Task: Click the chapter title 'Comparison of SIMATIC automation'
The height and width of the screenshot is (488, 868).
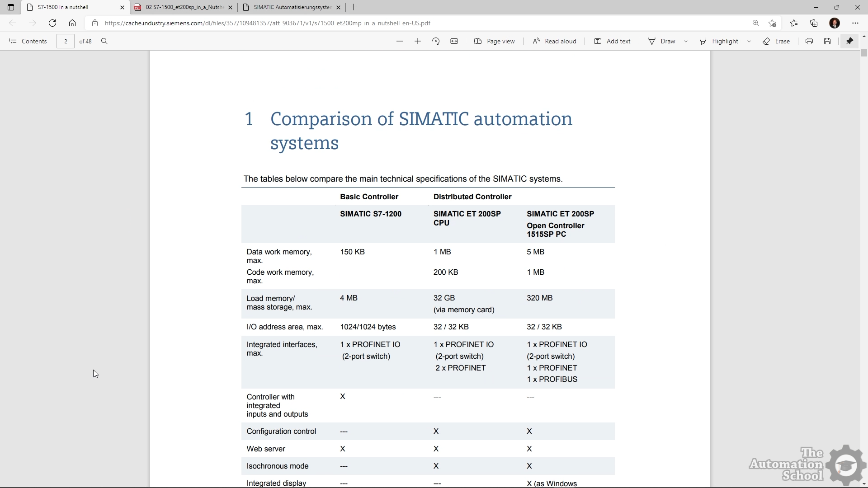Action: tap(421, 119)
